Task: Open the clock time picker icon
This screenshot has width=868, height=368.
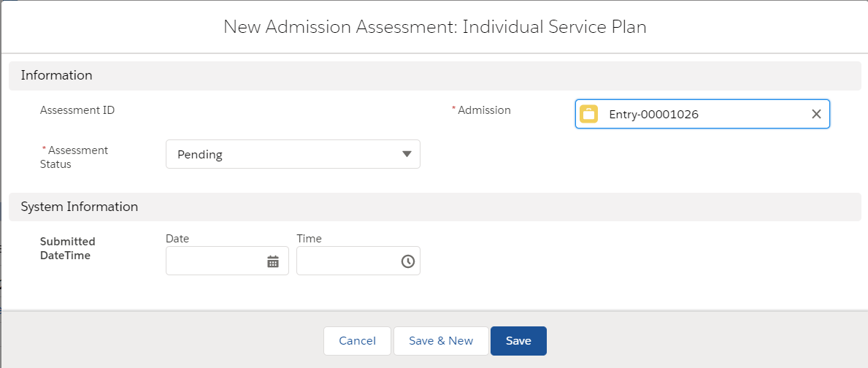Action: tap(408, 261)
